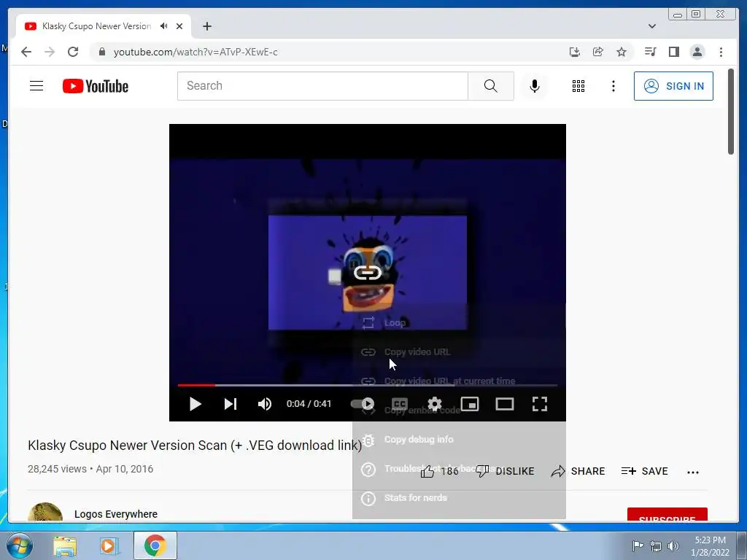Open Chrome three-dot menu
This screenshot has height=560, width=747.
click(x=721, y=52)
